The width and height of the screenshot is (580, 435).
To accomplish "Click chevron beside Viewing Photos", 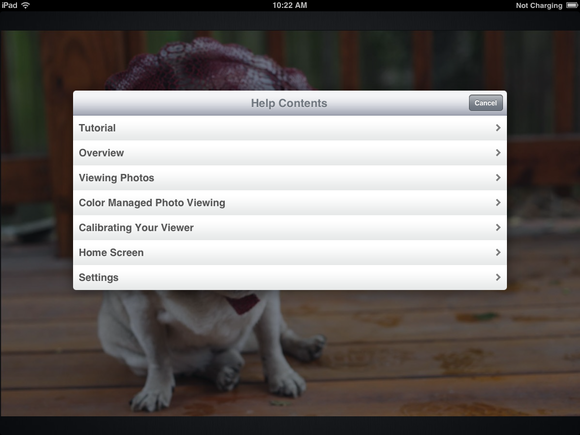I will pos(498,178).
